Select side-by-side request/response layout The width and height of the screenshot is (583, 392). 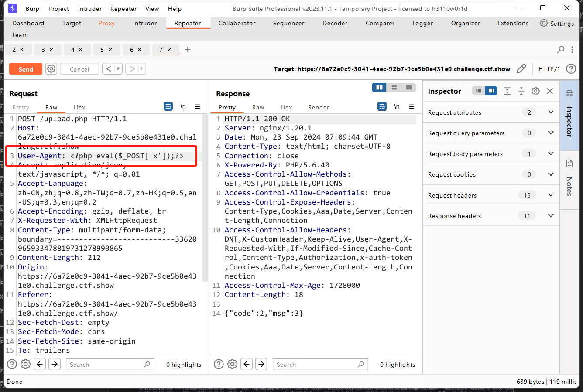click(379, 88)
